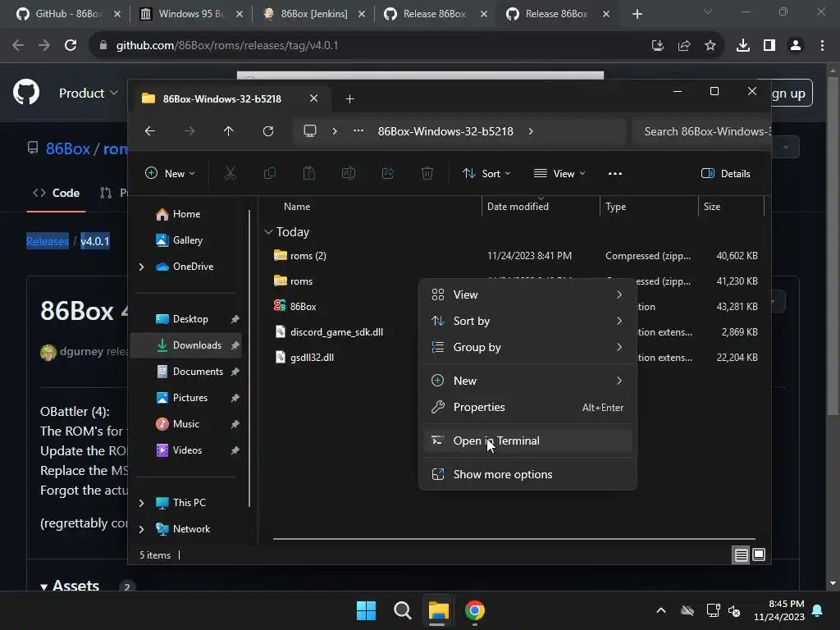Open the Sort dropdown in Explorer toolbar
Image resolution: width=840 pixels, height=630 pixels.
[x=486, y=173]
